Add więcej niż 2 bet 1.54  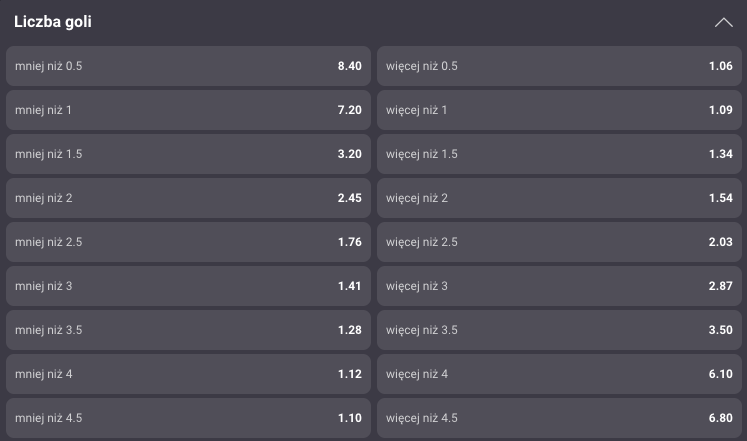coord(559,198)
